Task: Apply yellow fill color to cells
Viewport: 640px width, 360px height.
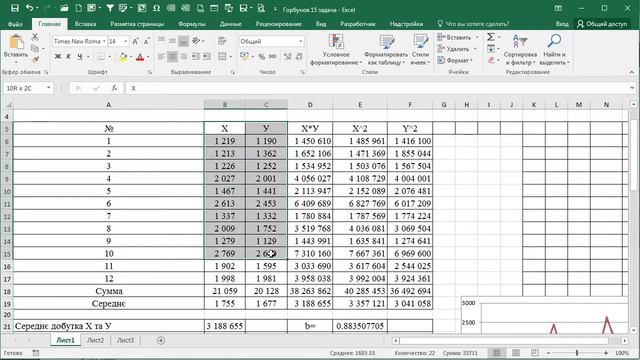Action: (x=123, y=57)
